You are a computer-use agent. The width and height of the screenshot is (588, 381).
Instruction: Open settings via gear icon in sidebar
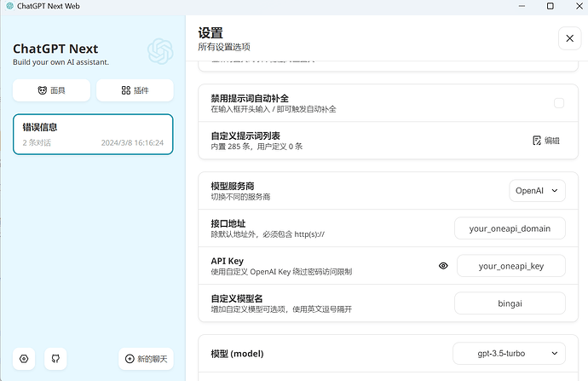[x=24, y=359]
